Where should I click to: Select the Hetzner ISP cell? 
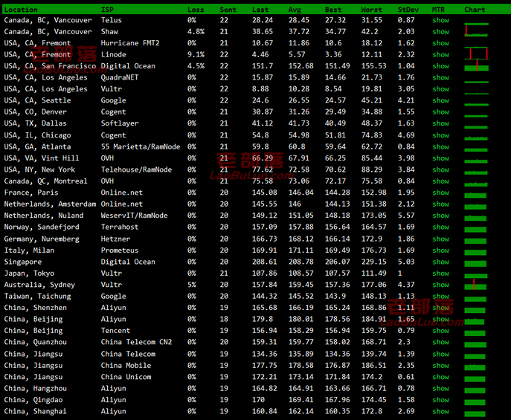click(x=115, y=239)
